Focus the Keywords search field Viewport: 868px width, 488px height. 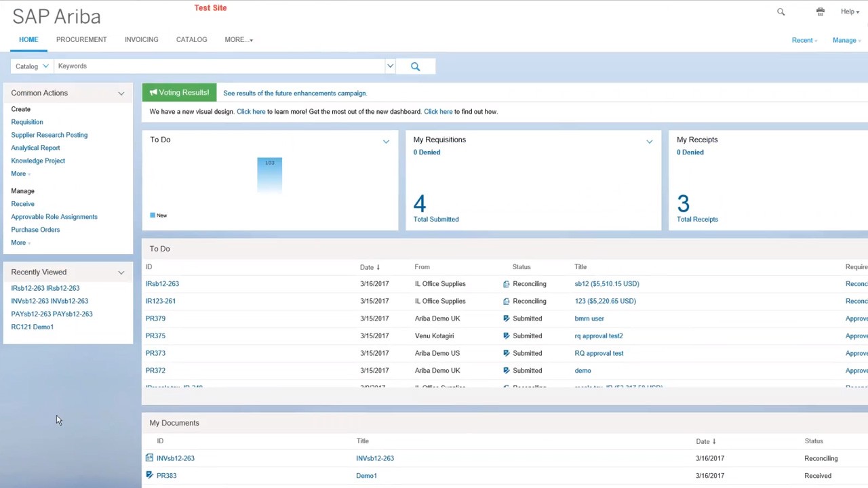(x=217, y=66)
